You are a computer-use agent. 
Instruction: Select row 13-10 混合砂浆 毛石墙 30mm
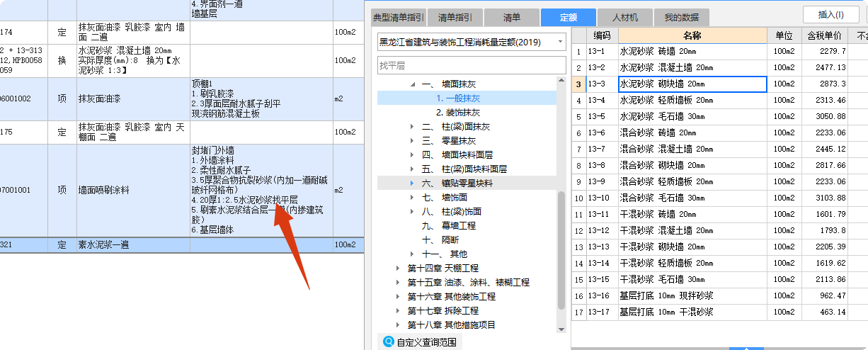[x=719, y=198]
